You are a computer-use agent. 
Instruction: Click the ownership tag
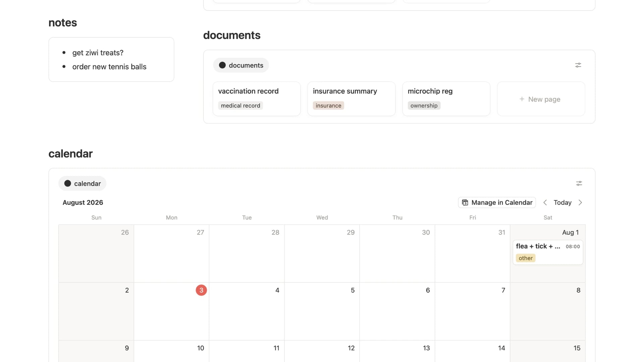pyautogui.click(x=424, y=106)
